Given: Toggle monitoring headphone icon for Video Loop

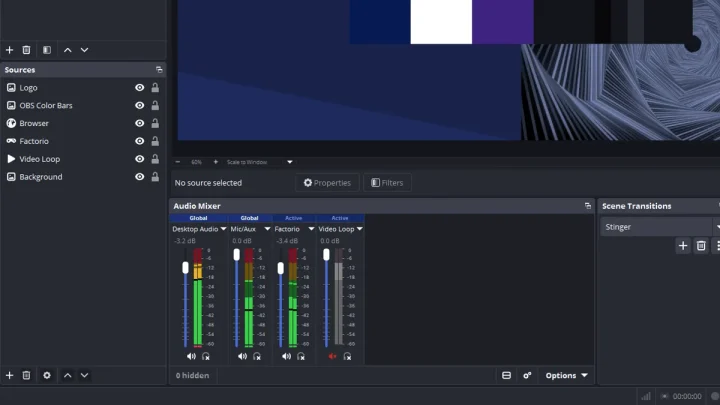Looking at the screenshot, I should click(x=347, y=356).
